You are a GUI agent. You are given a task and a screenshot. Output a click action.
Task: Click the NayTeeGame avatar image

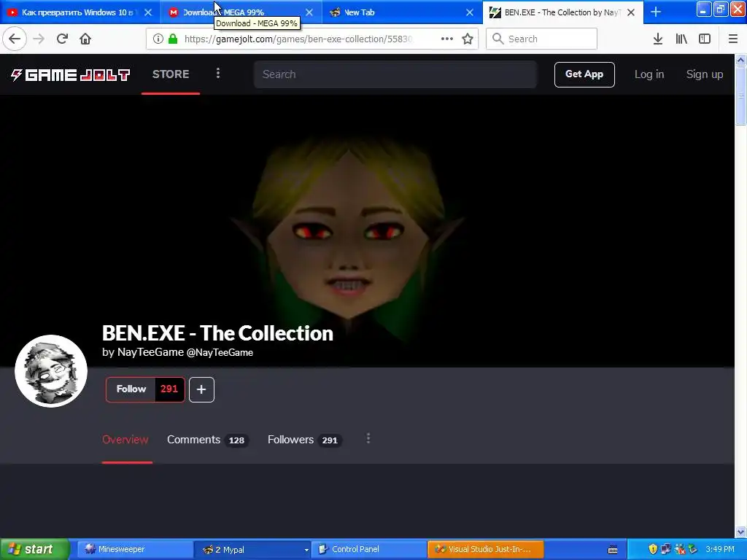coord(51,371)
